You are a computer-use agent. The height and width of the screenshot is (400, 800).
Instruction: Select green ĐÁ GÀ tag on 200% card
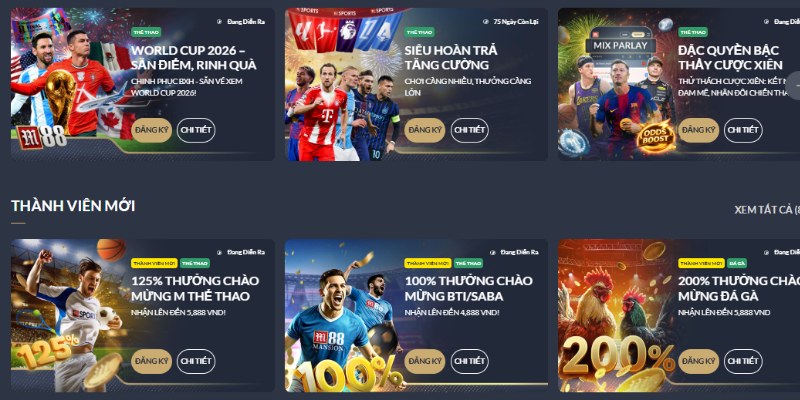pos(737,263)
